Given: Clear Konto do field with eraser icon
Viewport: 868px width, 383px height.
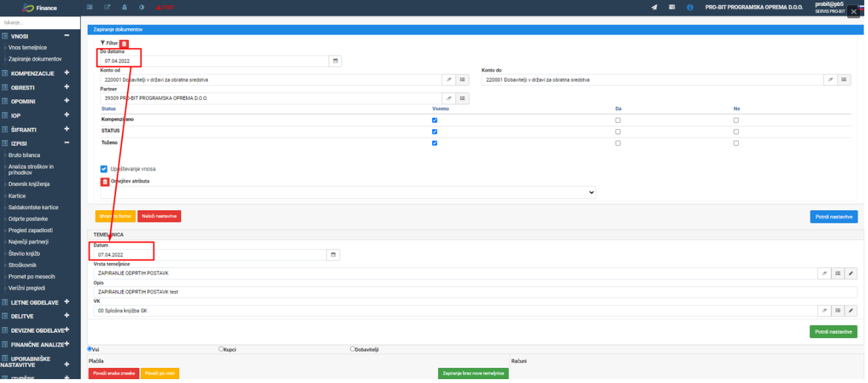Looking at the screenshot, I should click(830, 80).
